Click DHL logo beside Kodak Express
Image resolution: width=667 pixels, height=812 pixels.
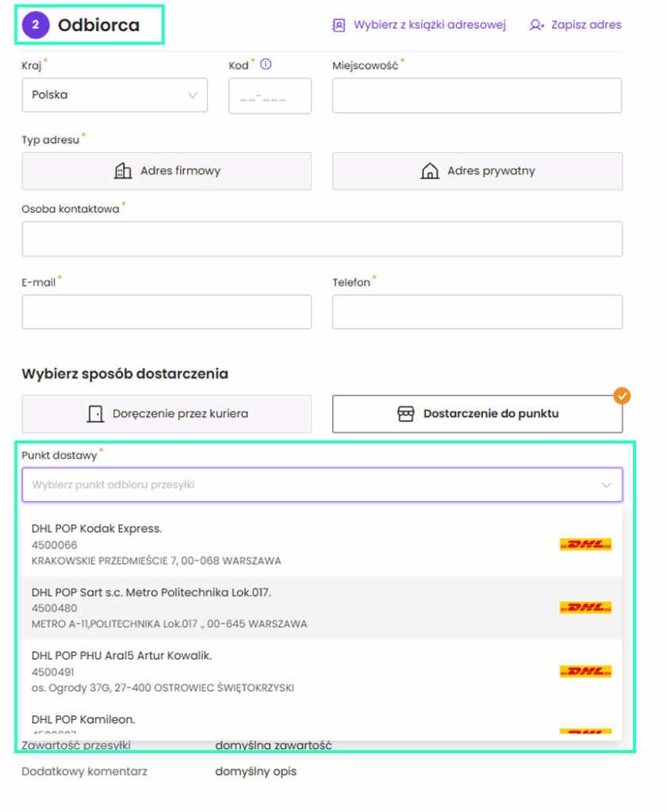[585, 545]
